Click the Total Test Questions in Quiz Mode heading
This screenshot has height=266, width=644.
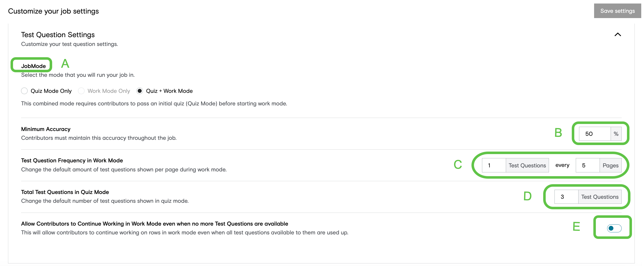point(65,192)
